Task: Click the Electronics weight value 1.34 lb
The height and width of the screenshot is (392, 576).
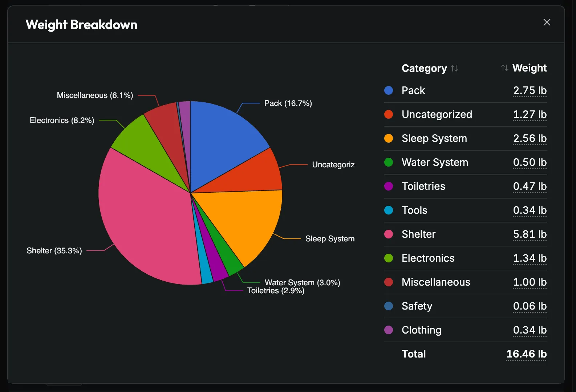Action: point(530,258)
